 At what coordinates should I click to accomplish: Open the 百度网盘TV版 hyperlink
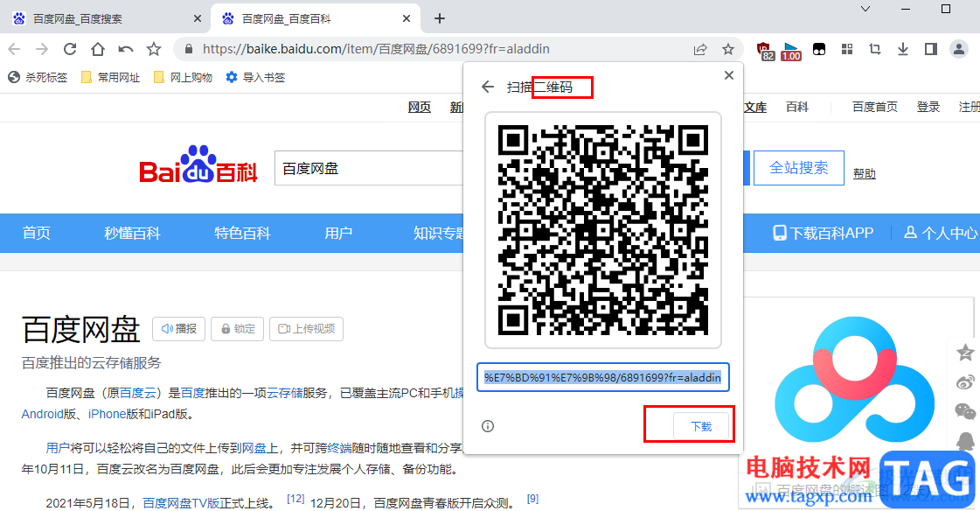coord(181,503)
